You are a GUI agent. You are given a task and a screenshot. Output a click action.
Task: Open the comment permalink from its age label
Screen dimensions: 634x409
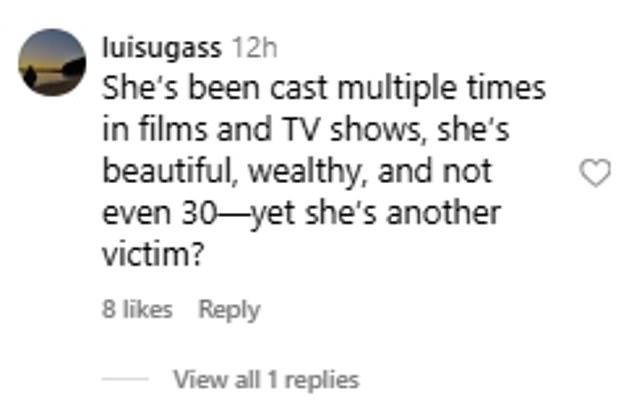pyautogui.click(x=254, y=46)
